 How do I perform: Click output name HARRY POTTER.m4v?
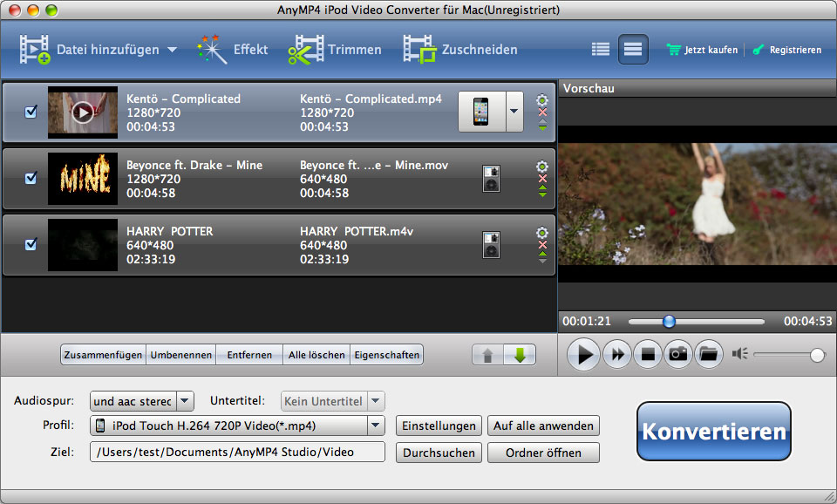tap(357, 231)
